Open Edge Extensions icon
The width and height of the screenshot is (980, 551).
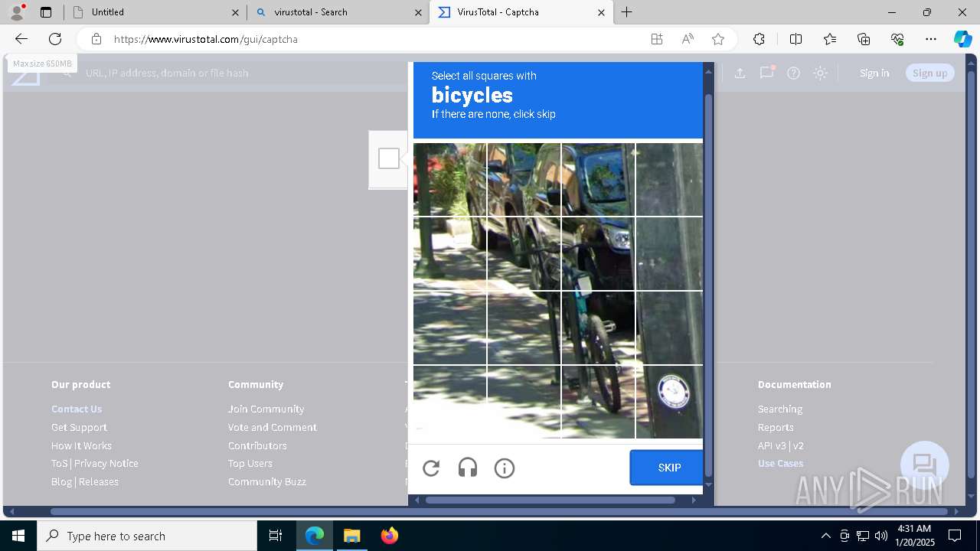tap(759, 39)
